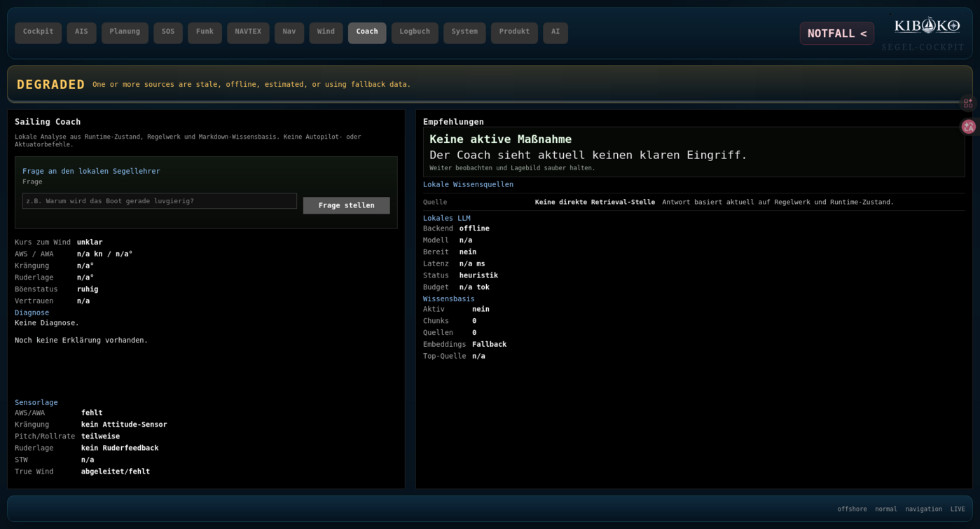Click the Wissensbasis heading

click(449, 298)
